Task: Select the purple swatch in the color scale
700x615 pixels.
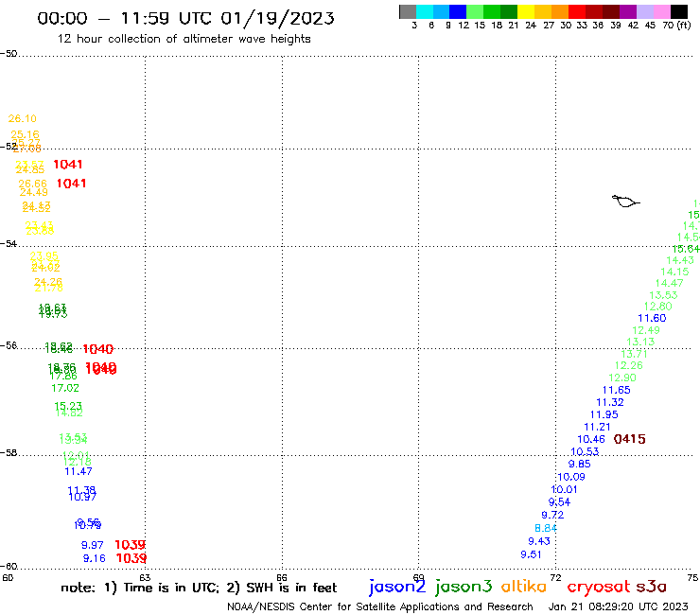Action: click(x=628, y=11)
